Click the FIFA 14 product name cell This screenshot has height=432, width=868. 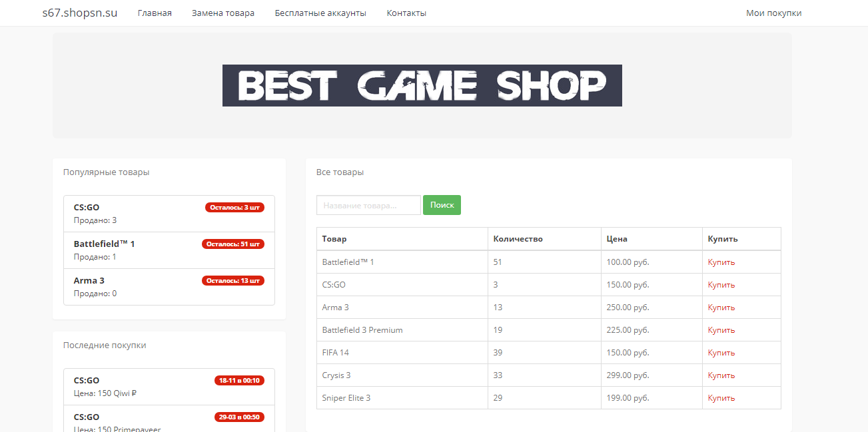click(402, 353)
